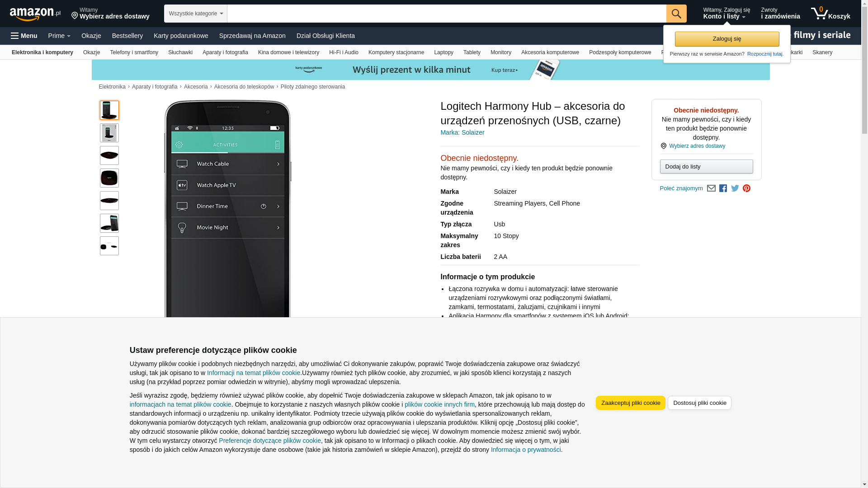868x488 pixels.
Task: Open the hamburger Menu icon
Action: 24,36
